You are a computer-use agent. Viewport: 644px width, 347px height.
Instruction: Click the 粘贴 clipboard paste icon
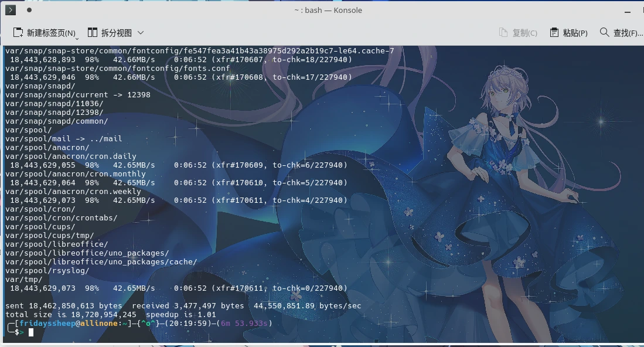pos(553,33)
